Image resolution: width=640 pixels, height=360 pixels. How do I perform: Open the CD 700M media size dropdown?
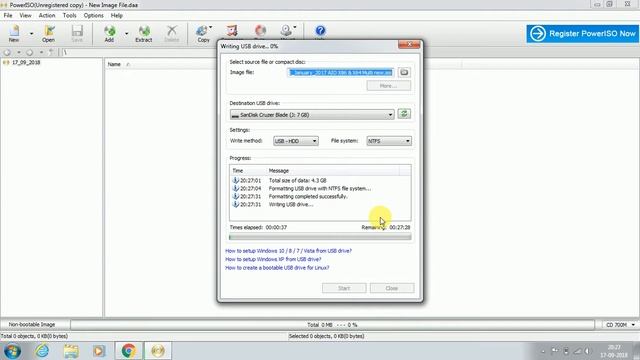click(x=620, y=325)
